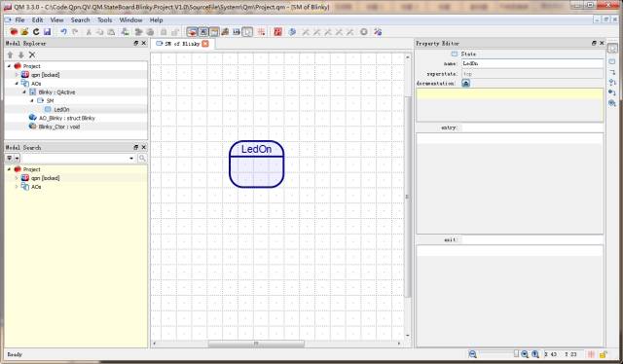Close the Model Search panel
This screenshot has height=364, width=623.
[144, 147]
